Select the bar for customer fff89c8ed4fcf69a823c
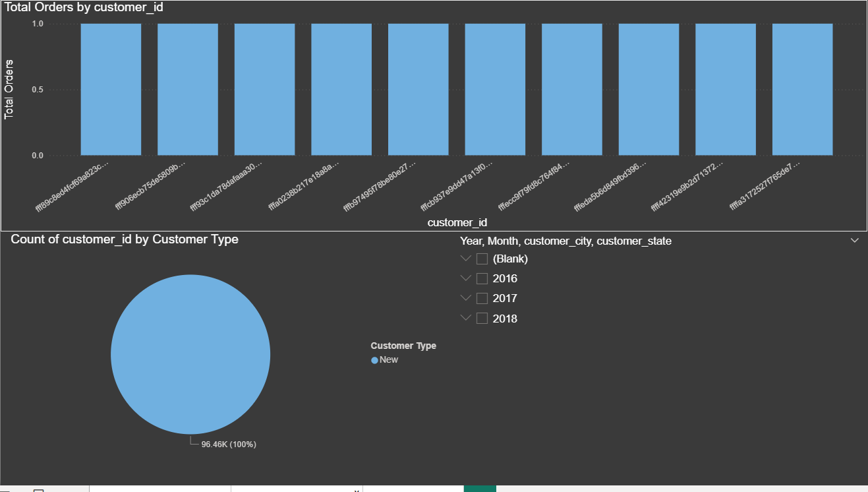Screen dimensions: 868x492 tap(111, 90)
